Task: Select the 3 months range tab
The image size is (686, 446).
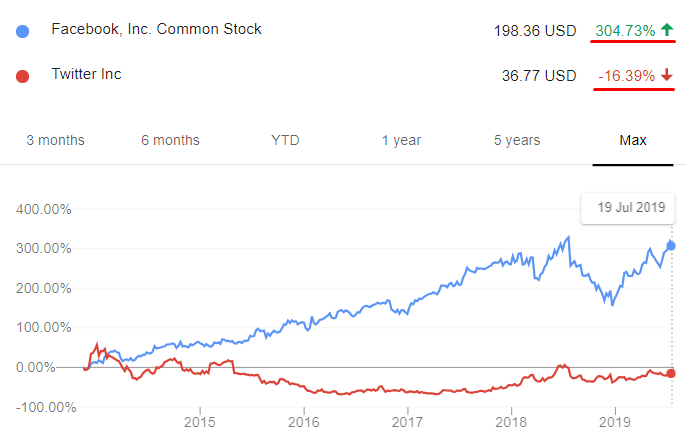Action: pyautogui.click(x=55, y=140)
